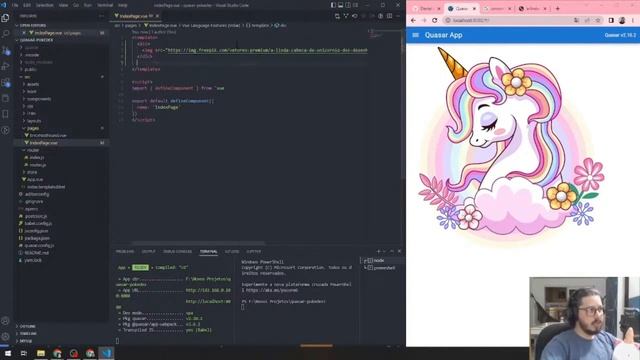Screen dimensions: 640x360
Task: Switch to the Output panel tab
Action: pyautogui.click(x=149, y=252)
